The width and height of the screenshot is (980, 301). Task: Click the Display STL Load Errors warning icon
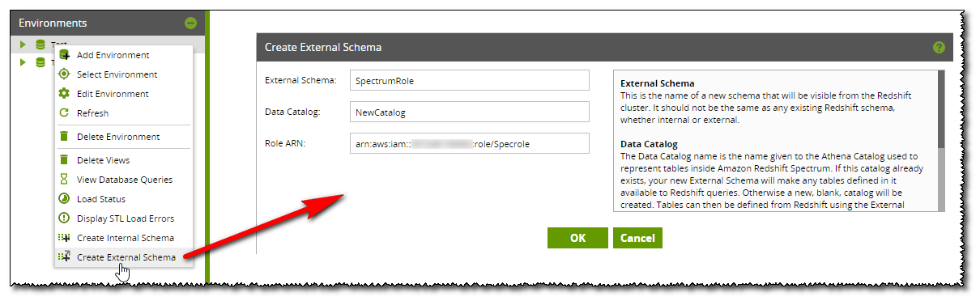64,218
